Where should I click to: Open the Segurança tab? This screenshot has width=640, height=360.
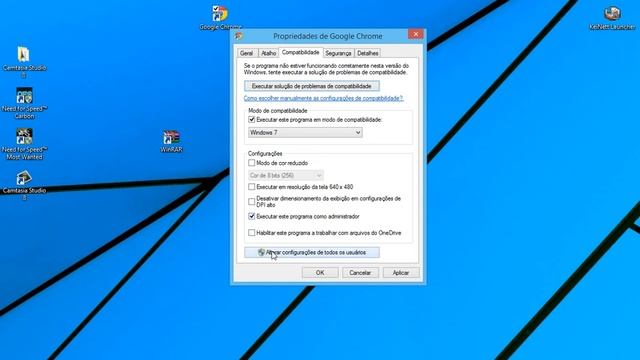click(338, 53)
